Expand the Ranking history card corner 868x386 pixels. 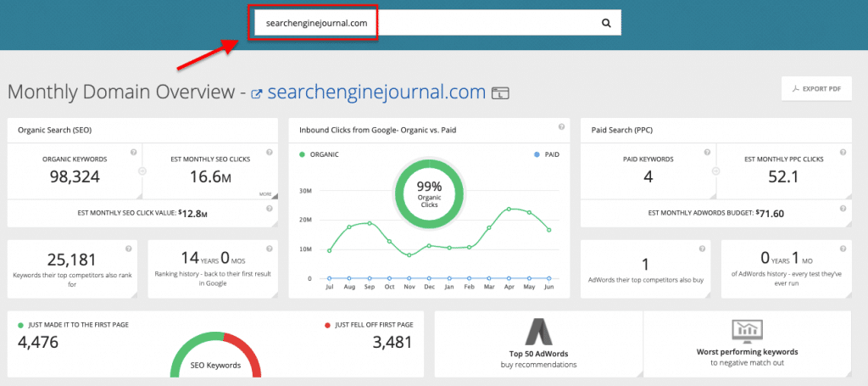point(270,293)
